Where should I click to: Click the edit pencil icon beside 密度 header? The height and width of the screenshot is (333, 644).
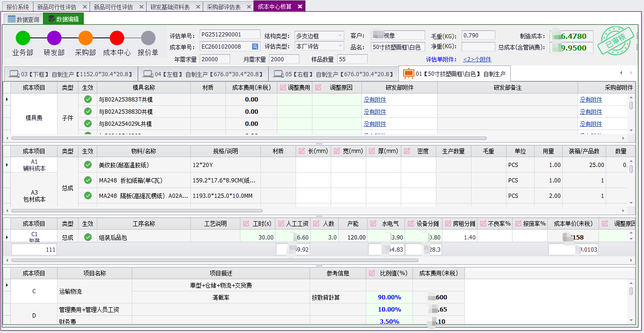[407, 151]
